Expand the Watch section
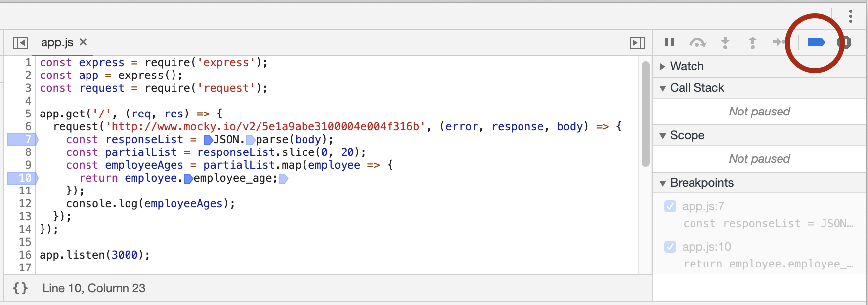Image resolution: width=868 pixels, height=305 pixels. pyautogui.click(x=663, y=67)
